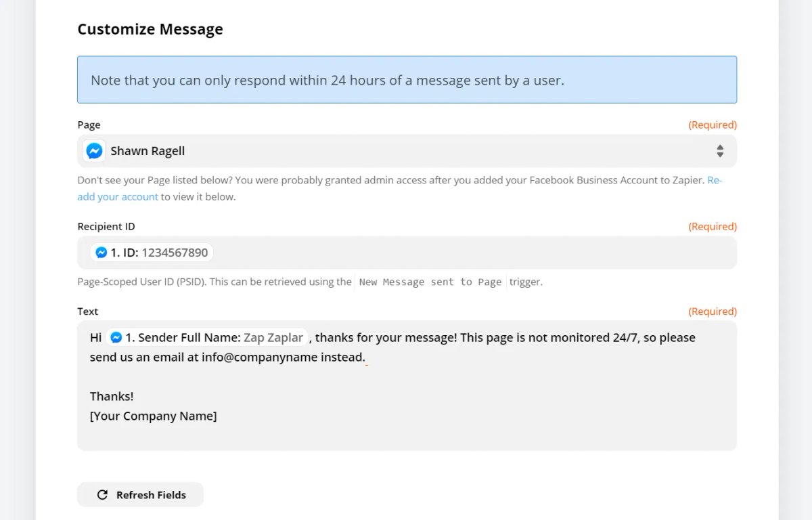812x520 pixels.
Task: Open the Page dropdown arrows
Action: click(720, 151)
